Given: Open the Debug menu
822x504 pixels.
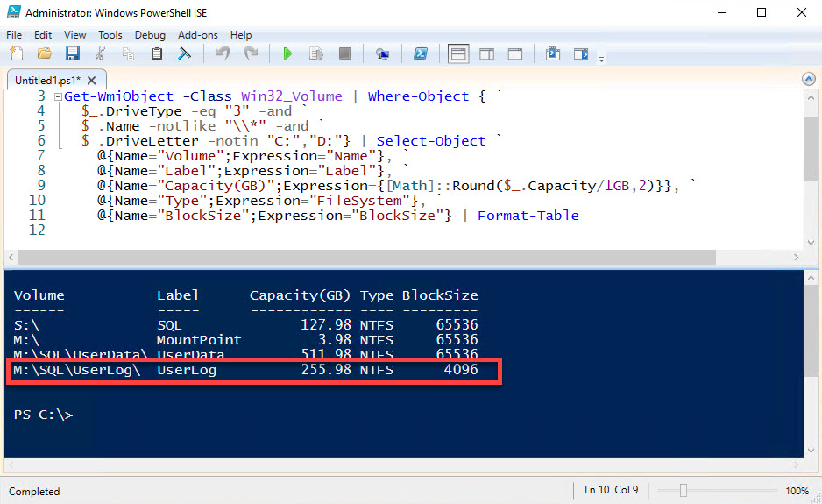Looking at the screenshot, I should click(150, 35).
